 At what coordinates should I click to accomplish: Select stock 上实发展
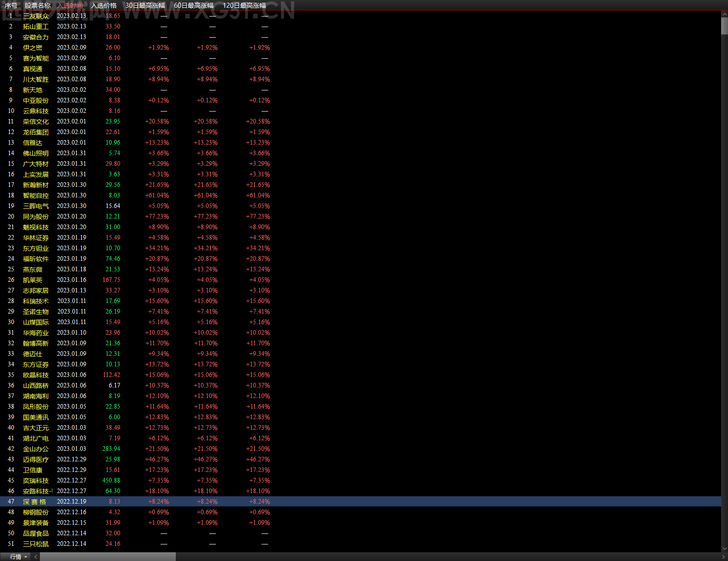pos(36,174)
